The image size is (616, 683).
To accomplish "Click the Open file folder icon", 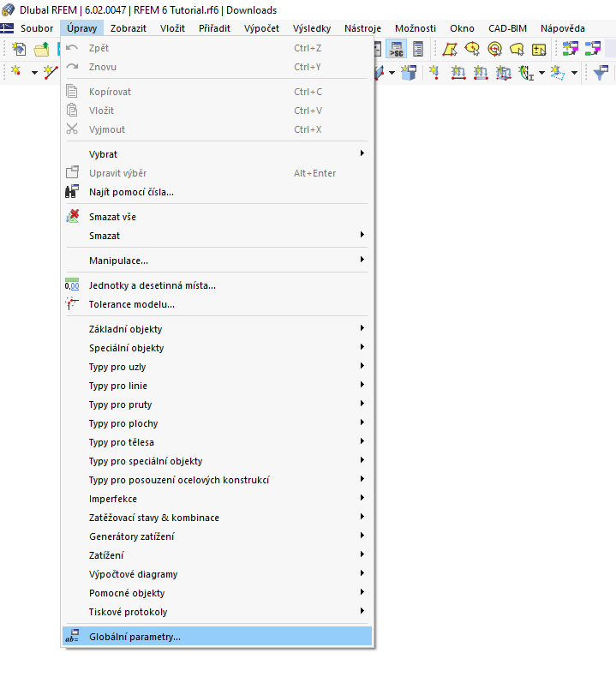I will coord(41,49).
